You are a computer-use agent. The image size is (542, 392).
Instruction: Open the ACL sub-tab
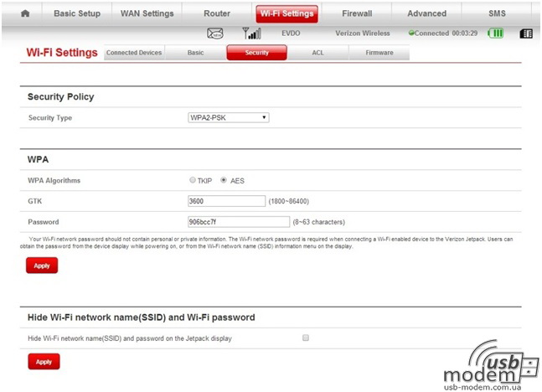[x=318, y=53]
